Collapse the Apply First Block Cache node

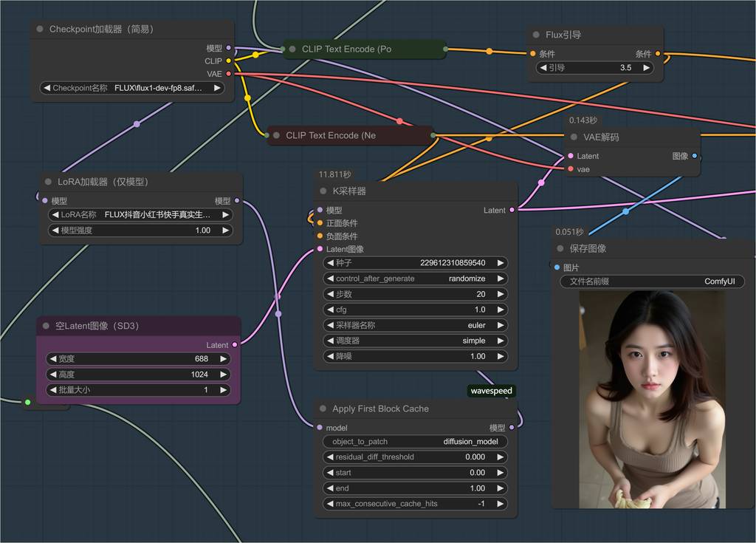click(x=323, y=409)
